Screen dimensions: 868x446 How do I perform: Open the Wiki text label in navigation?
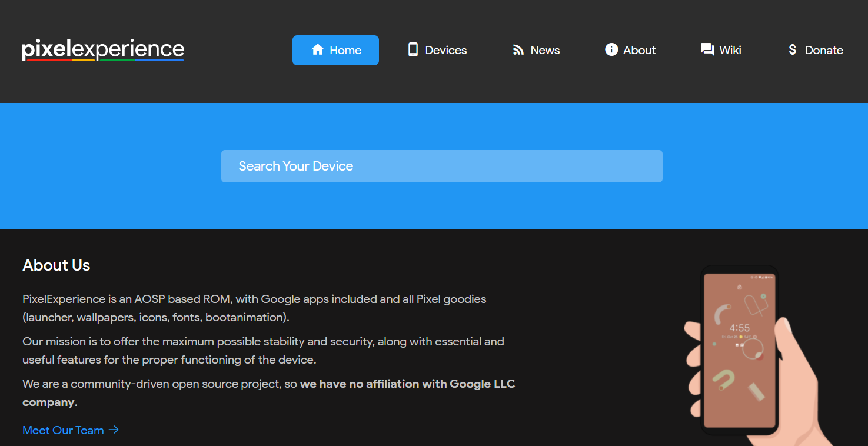click(730, 50)
